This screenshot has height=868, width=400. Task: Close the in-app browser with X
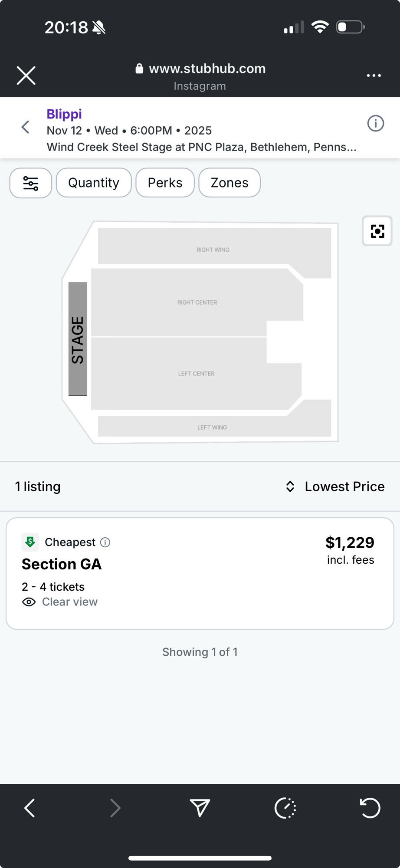point(26,76)
